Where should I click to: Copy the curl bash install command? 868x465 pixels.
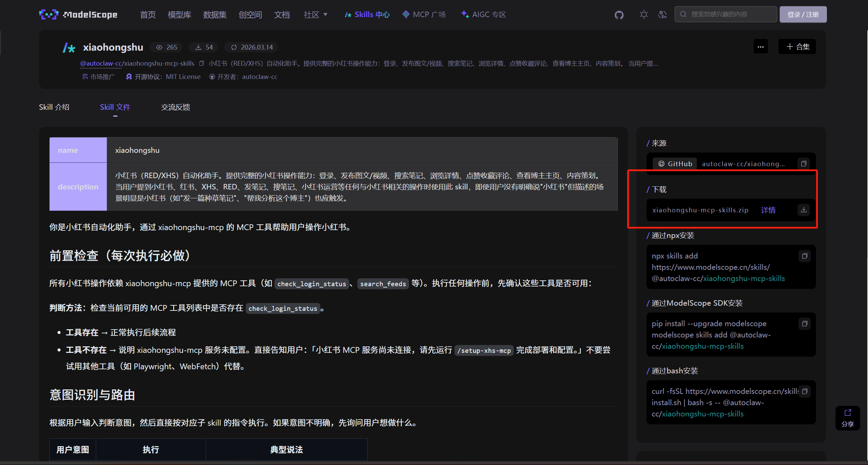tap(805, 391)
